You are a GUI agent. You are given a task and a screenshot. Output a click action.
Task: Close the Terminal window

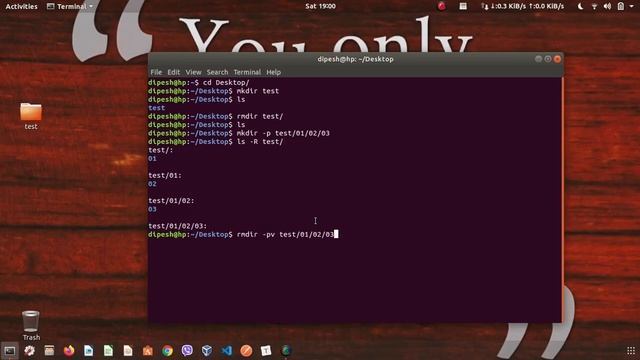pyautogui.click(x=557, y=59)
